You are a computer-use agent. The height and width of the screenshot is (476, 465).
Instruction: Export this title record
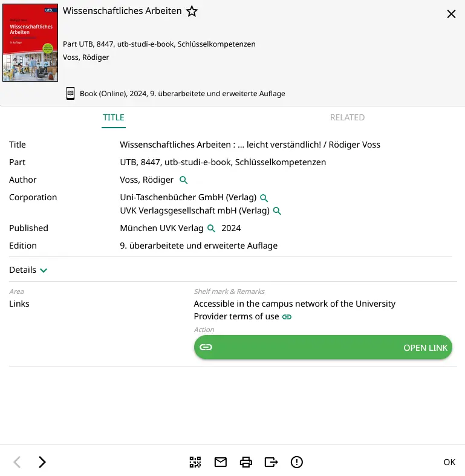272,462
